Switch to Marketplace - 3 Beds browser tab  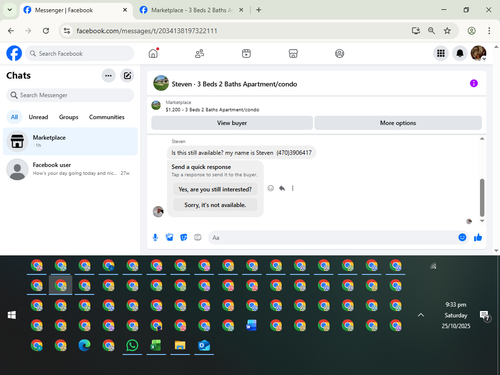[191, 10]
